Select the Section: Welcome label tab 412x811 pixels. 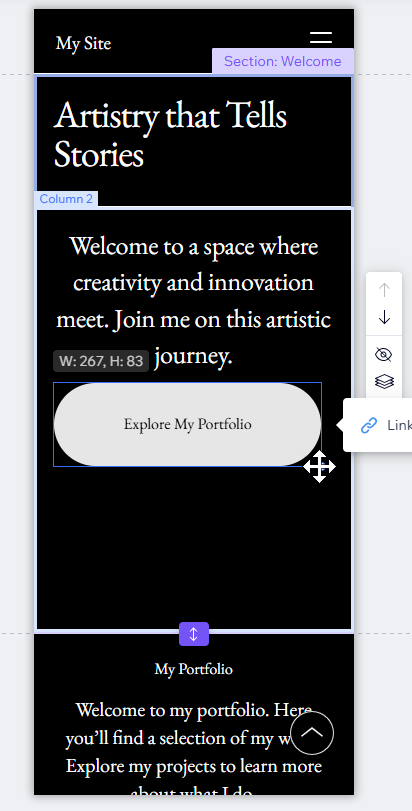[x=283, y=61]
